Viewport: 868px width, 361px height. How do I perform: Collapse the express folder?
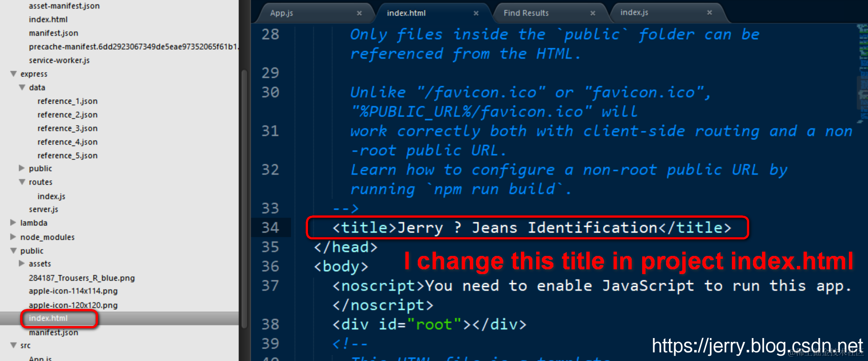coord(14,74)
